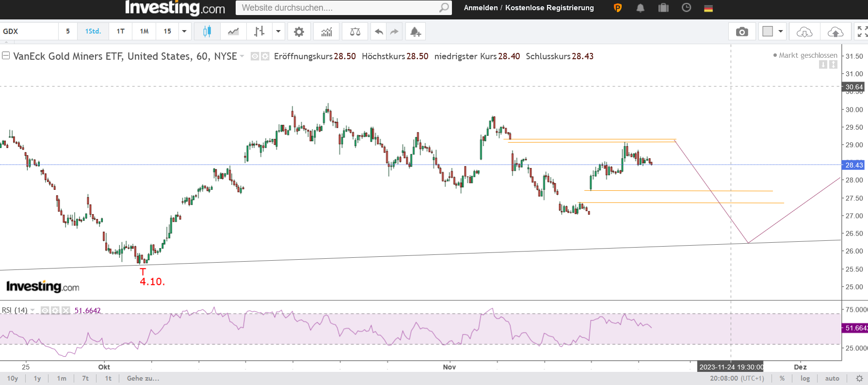Take a chart snapshot with camera
This screenshot has width=868, height=385.
click(x=741, y=32)
